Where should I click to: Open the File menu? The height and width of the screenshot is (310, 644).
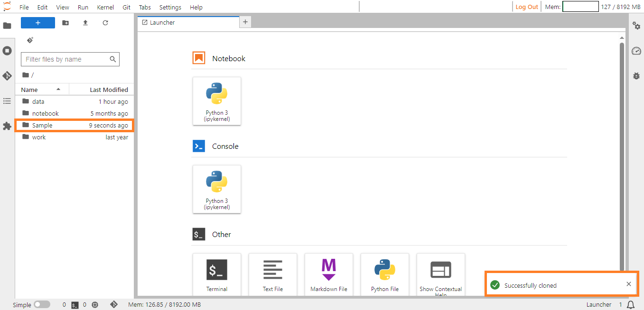(24, 7)
